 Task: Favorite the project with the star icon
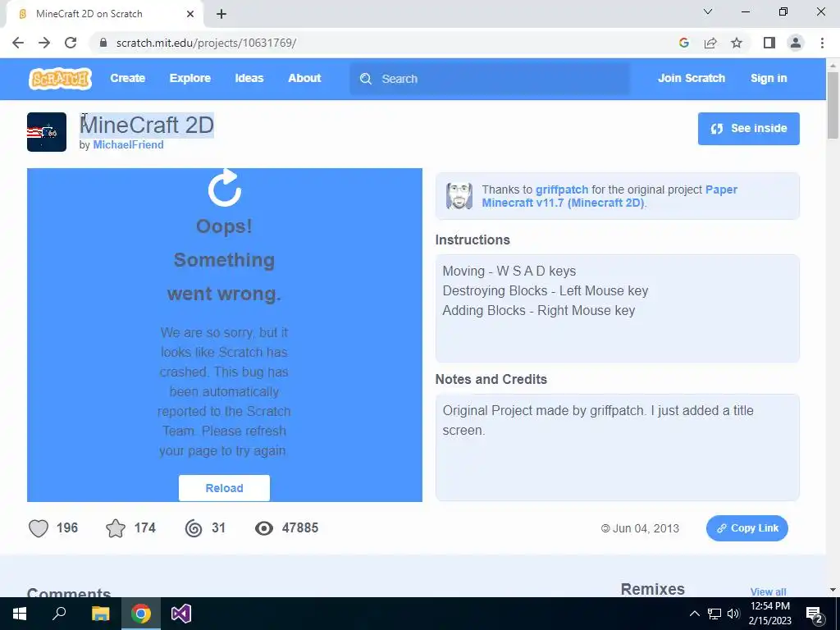(116, 528)
